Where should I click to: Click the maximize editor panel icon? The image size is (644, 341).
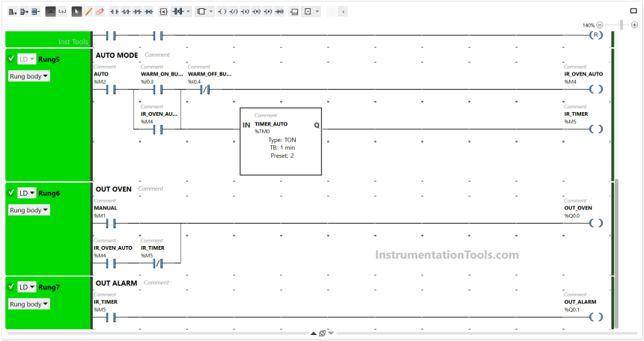(634, 11)
